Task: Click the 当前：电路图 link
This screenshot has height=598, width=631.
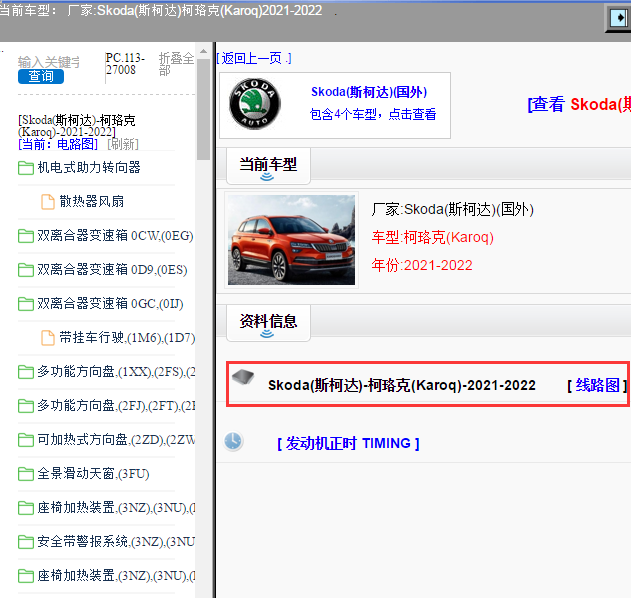Action: [58, 144]
